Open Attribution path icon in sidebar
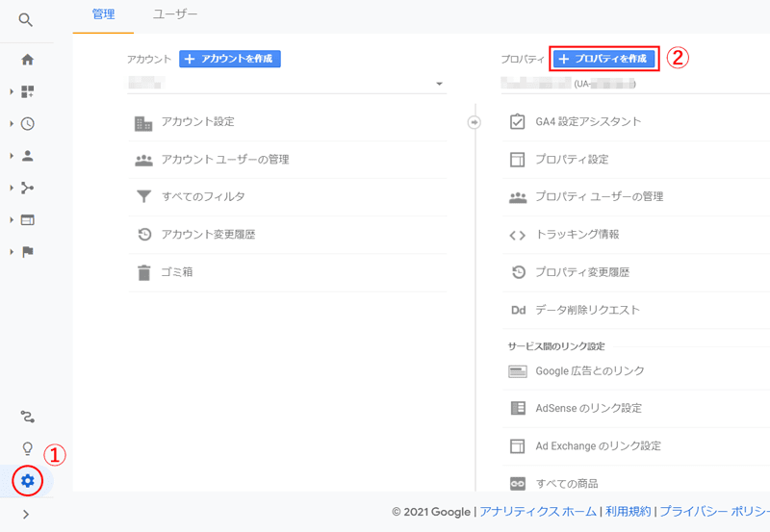Screen dimensions: 770x532 click(x=28, y=417)
